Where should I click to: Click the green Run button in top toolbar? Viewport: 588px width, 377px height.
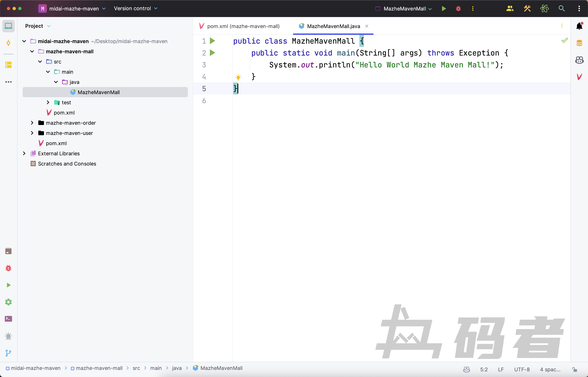coord(444,9)
